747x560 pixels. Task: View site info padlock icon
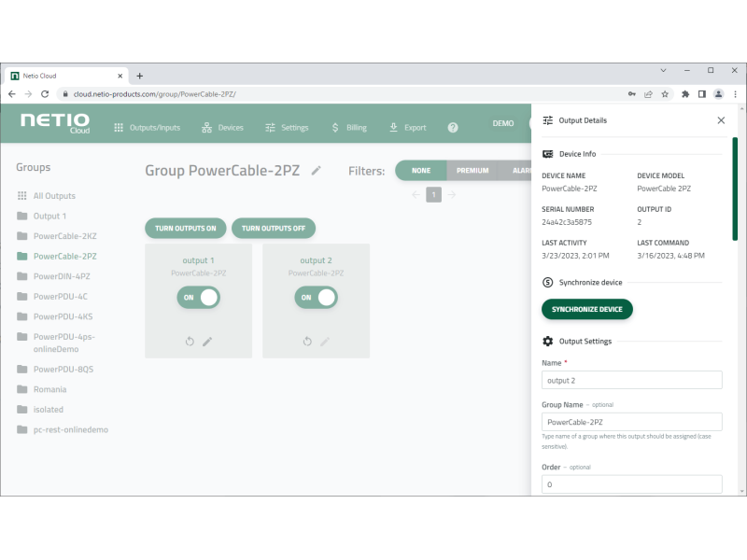point(65,94)
